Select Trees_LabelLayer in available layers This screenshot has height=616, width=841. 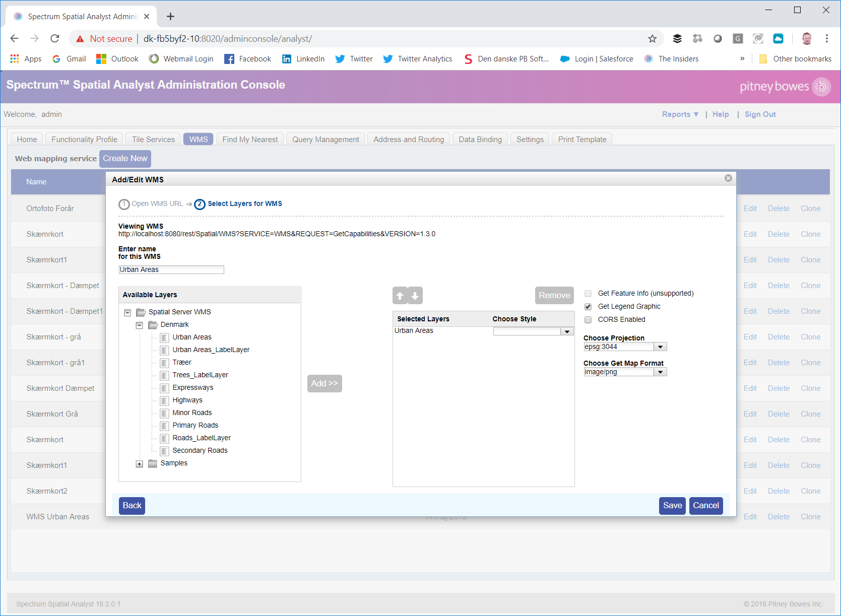[x=200, y=375]
